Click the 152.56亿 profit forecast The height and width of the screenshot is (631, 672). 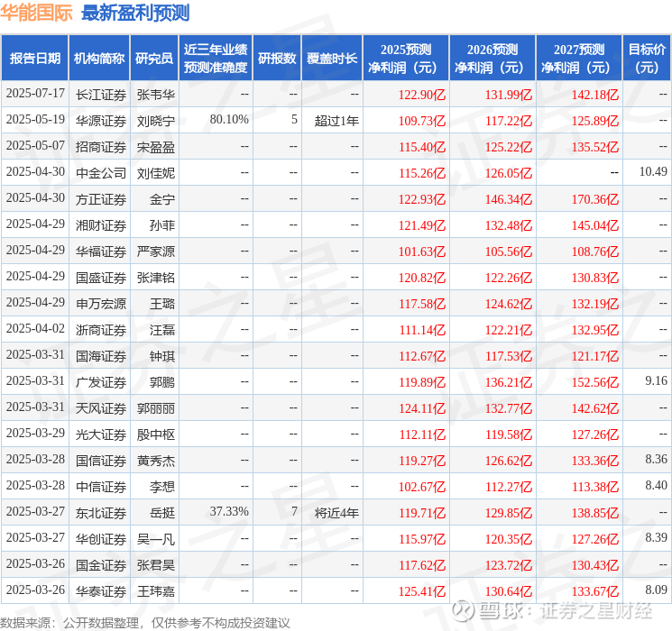pos(594,382)
